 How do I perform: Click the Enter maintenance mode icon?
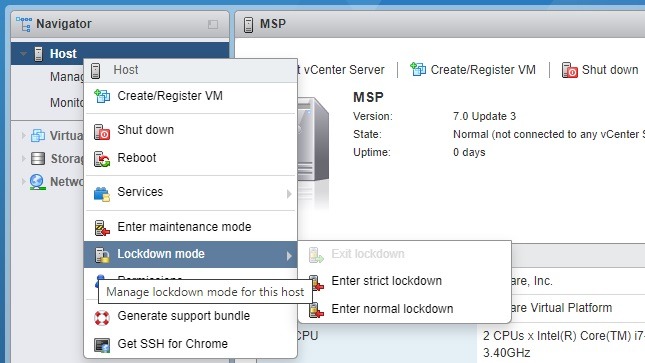coord(102,228)
